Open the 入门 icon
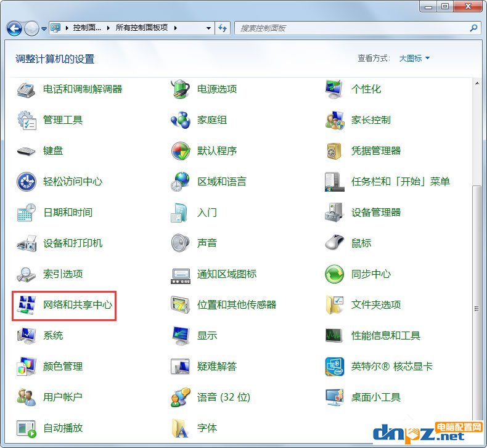This screenshot has height=448, width=487. (179, 213)
